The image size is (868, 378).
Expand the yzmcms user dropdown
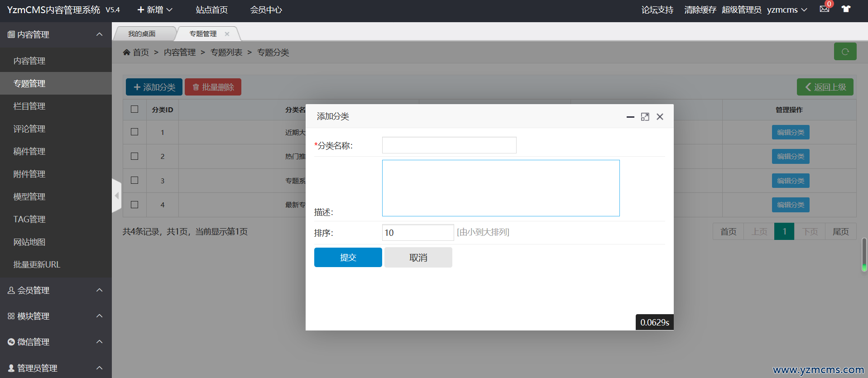tap(787, 10)
